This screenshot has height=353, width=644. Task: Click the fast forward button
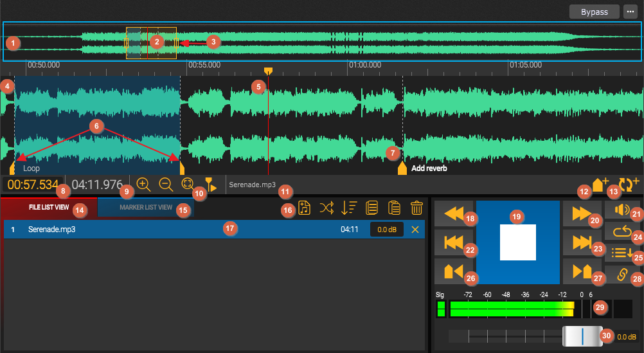[x=582, y=213]
